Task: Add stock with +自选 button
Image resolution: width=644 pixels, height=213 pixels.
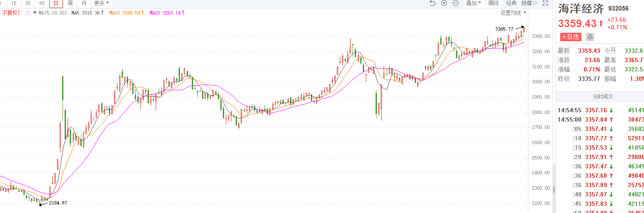Action: pos(570,37)
